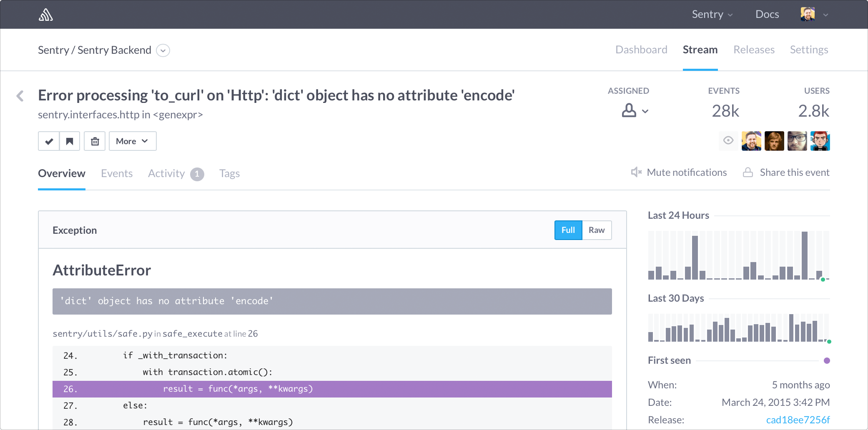Click the tallest bar in Last 24 Hours chart
The width and height of the screenshot is (868, 430).
point(804,255)
